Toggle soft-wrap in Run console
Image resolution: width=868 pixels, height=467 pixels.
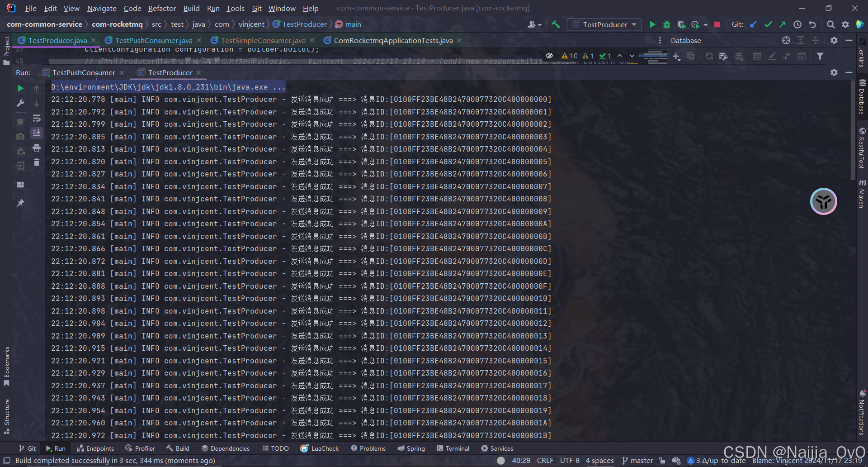(x=37, y=119)
